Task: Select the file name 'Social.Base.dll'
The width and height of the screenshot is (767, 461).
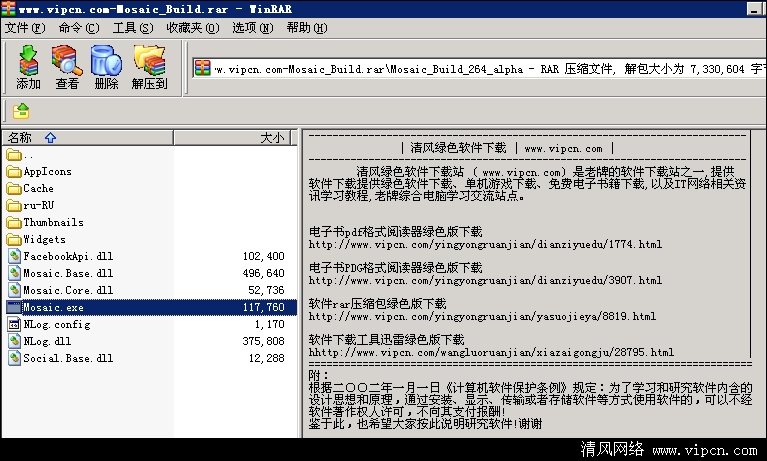Action: (68, 359)
